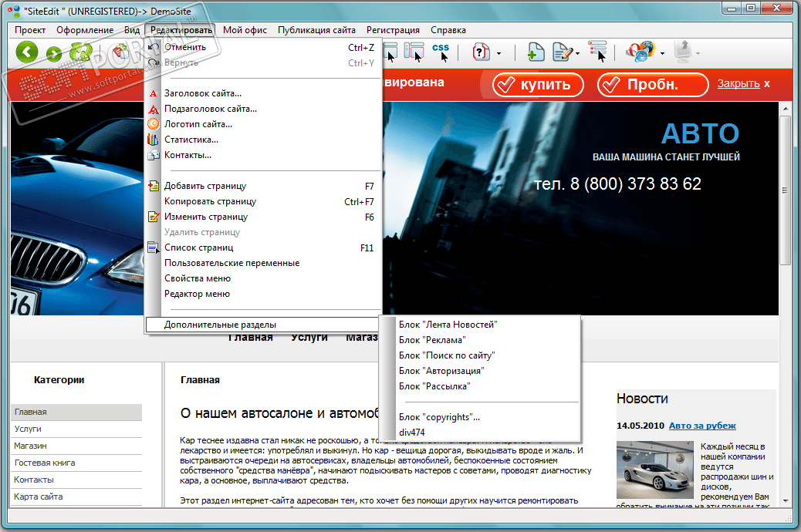The width and height of the screenshot is (801, 532).
Task: Open the Мой офис menu
Action: click(x=245, y=30)
